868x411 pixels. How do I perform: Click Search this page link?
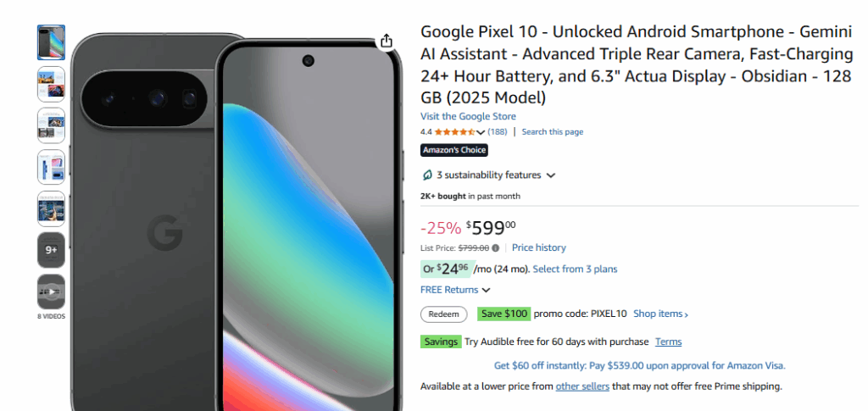coord(552,132)
